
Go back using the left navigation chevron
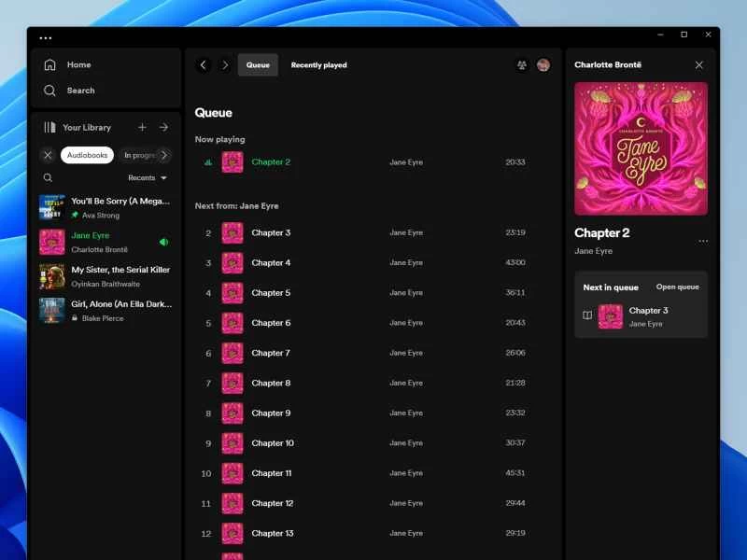click(x=203, y=65)
